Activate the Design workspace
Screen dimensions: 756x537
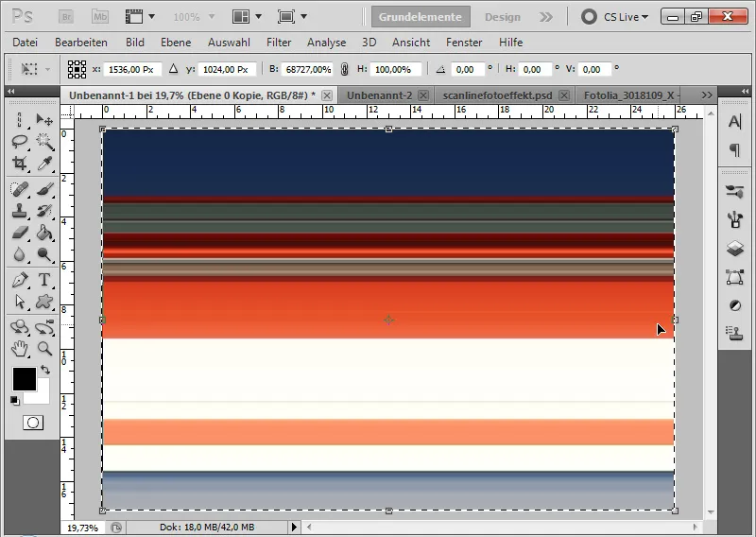point(503,17)
